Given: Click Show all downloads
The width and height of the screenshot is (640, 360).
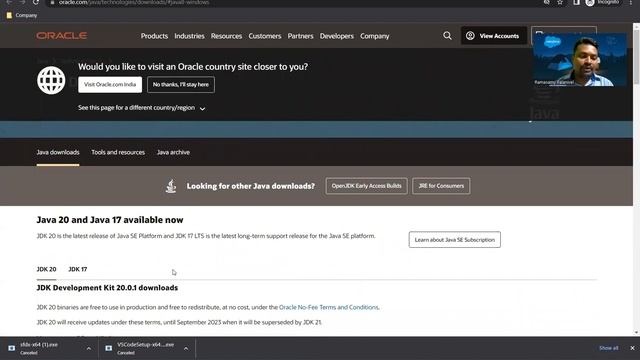Looking at the screenshot, I should (x=609, y=348).
